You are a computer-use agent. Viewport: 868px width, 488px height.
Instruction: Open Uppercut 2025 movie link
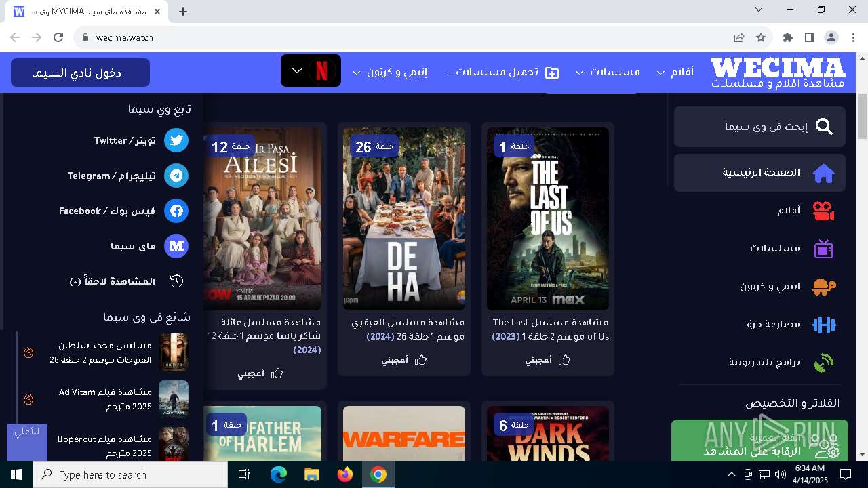pyautogui.click(x=104, y=445)
